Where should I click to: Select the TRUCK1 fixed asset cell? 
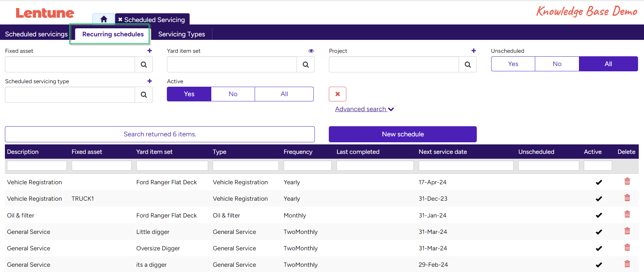tap(83, 199)
